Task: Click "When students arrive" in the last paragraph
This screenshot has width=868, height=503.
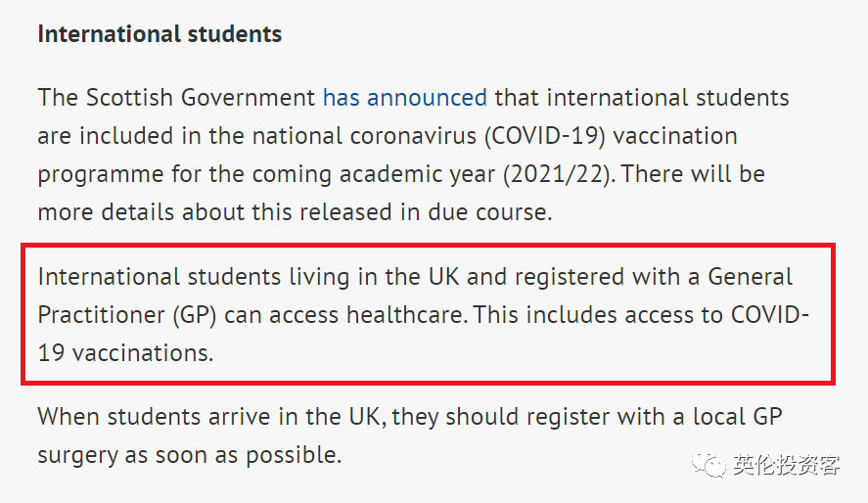Action: pos(154,417)
